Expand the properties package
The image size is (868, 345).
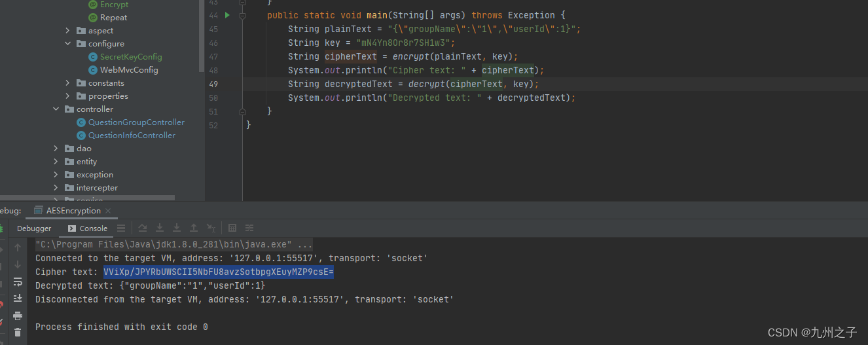coord(68,96)
